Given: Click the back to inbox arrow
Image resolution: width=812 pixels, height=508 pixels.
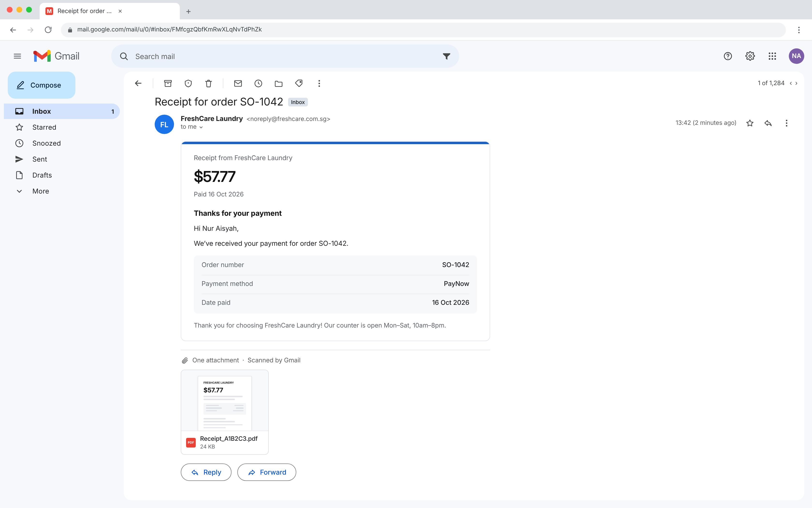Looking at the screenshot, I should click(138, 83).
